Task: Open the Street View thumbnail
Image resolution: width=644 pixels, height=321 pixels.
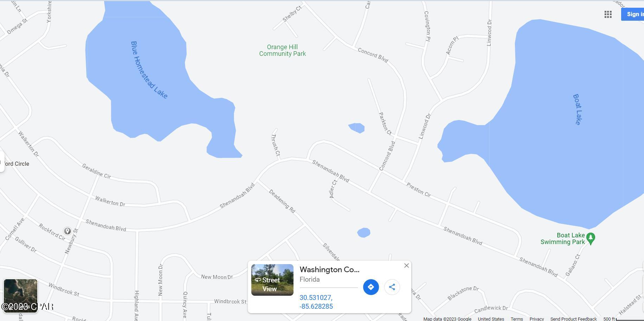Action: [272, 280]
